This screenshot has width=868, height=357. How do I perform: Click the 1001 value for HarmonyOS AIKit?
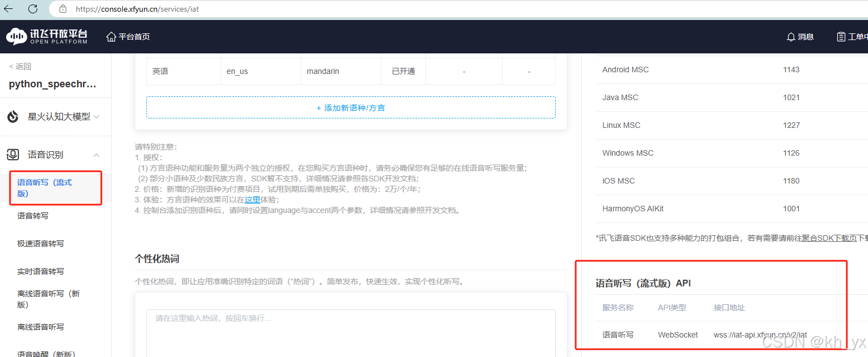[x=791, y=209]
